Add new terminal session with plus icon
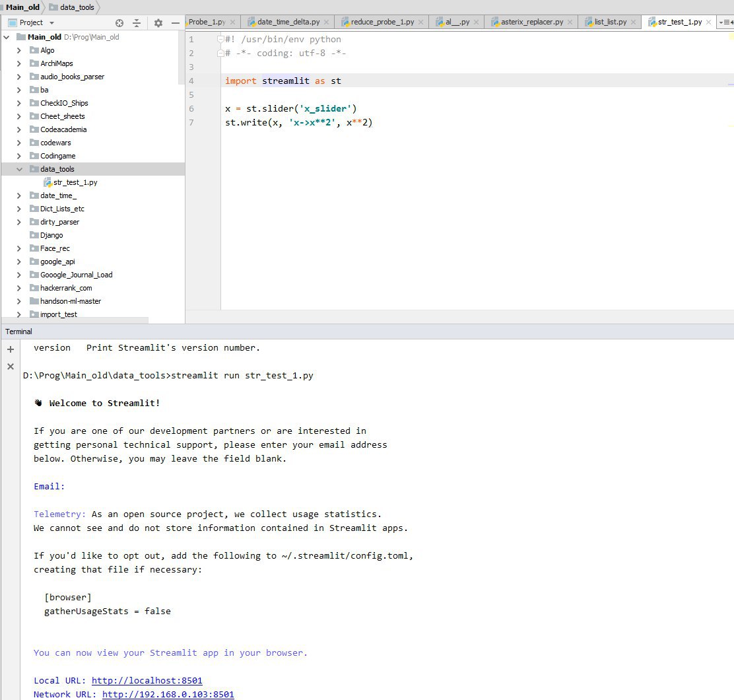The height and width of the screenshot is (700, 734). pyautogui.click(x=11, y=349)
